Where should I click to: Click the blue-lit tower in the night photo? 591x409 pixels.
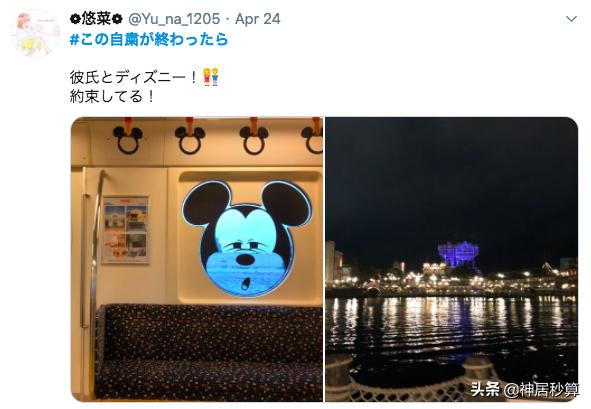pyautogui.click(x=458, y=254)
